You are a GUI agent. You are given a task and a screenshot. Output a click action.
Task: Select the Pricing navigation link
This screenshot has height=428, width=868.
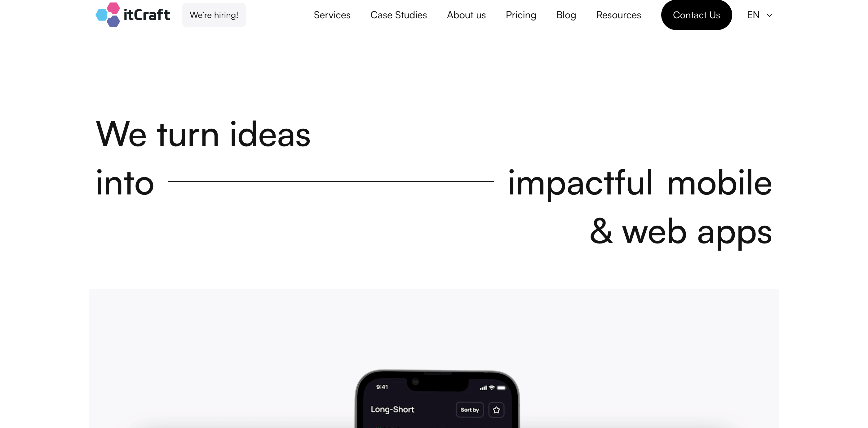521,15
